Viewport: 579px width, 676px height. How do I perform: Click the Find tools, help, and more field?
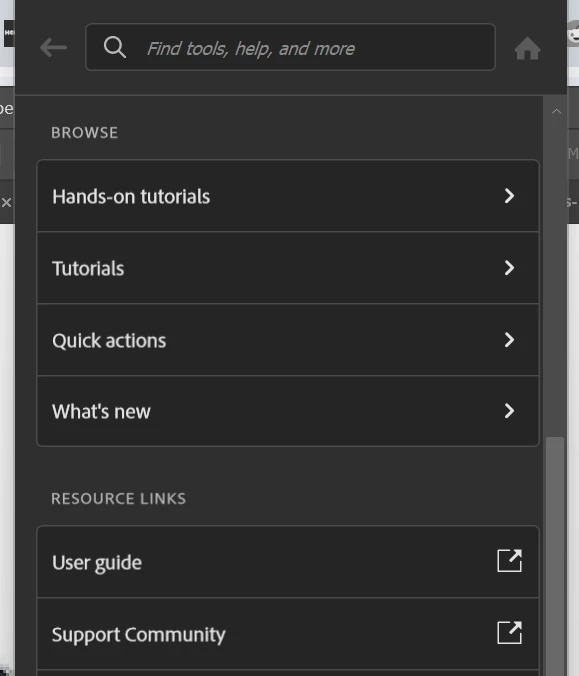290,47
